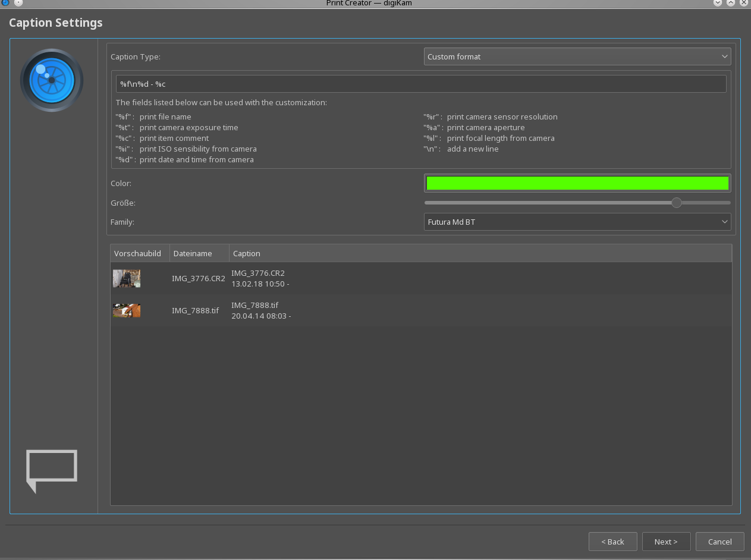
Task: Select the IMG_3776.CR2 file name cell
Action: click(199, 278)
